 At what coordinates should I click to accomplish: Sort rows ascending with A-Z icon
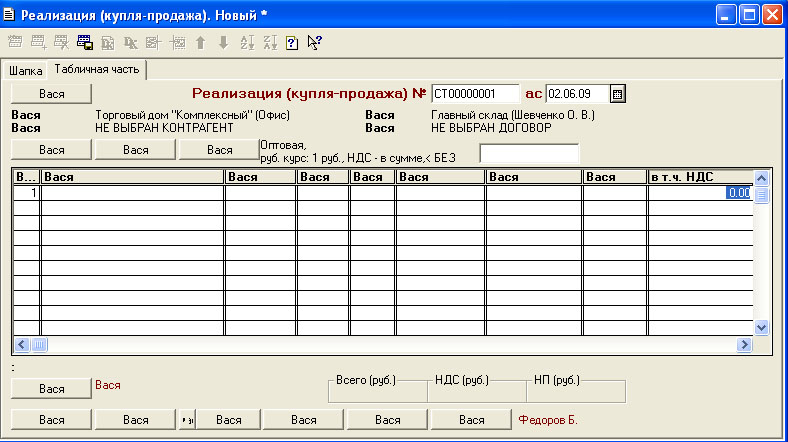[246, 43]
